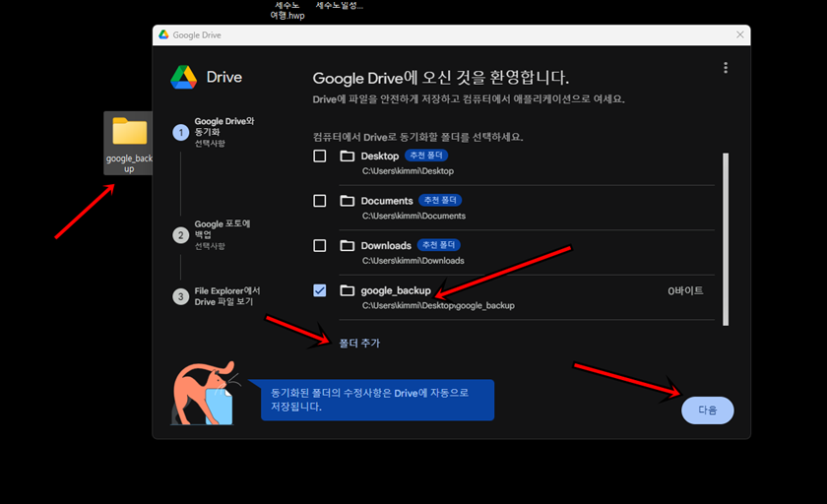Click the 다음 button
This screenshot has width=827, height=504.
tap(707, 410)
